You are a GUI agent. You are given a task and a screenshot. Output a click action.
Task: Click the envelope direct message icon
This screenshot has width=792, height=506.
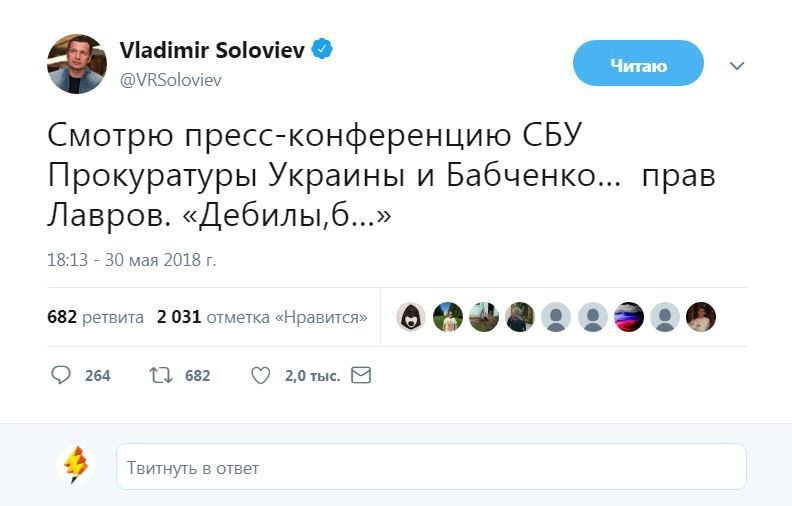click(361, 376)
